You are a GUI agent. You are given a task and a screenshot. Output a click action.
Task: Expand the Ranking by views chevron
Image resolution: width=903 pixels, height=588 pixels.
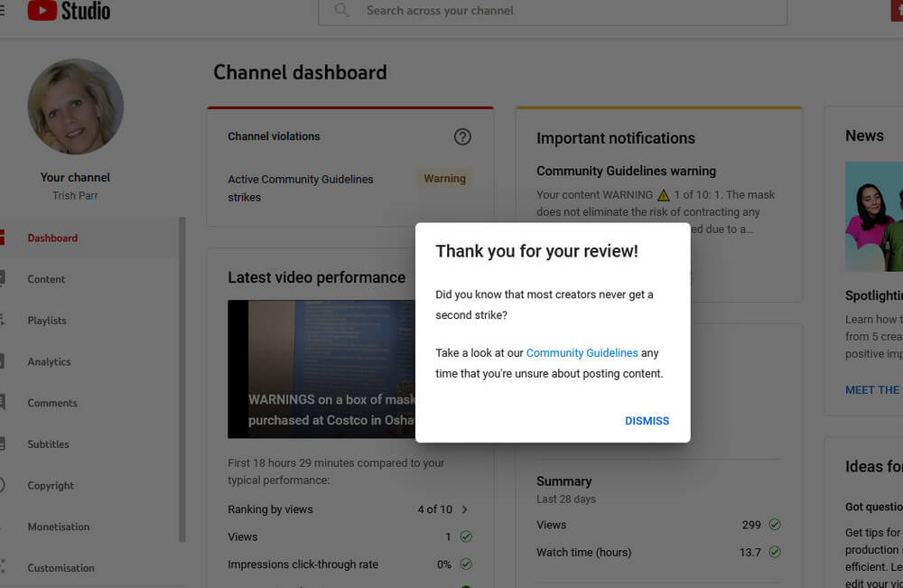[x=465, y=509]
